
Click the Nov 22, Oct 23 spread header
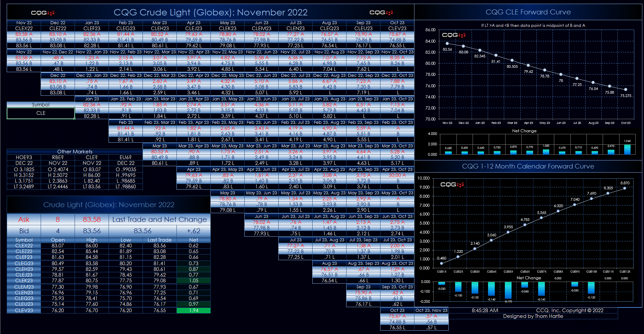pyautogui.click(x=397, y=52)
